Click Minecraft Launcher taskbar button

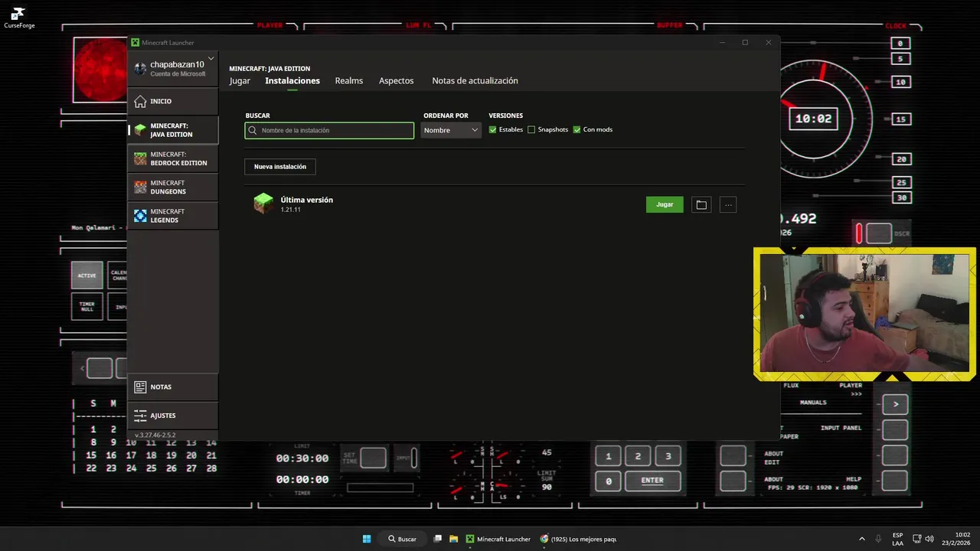point(498,539)
